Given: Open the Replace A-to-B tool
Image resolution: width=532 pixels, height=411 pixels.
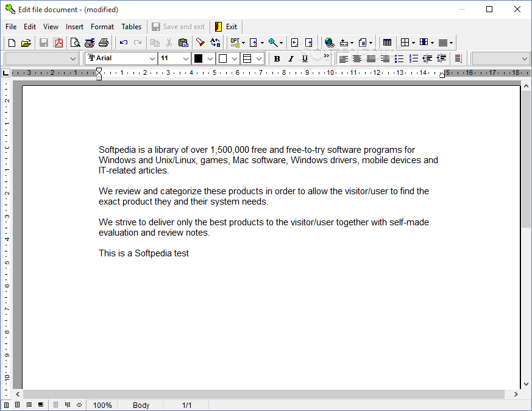Looking at the screenshot, I should point(215,43).
